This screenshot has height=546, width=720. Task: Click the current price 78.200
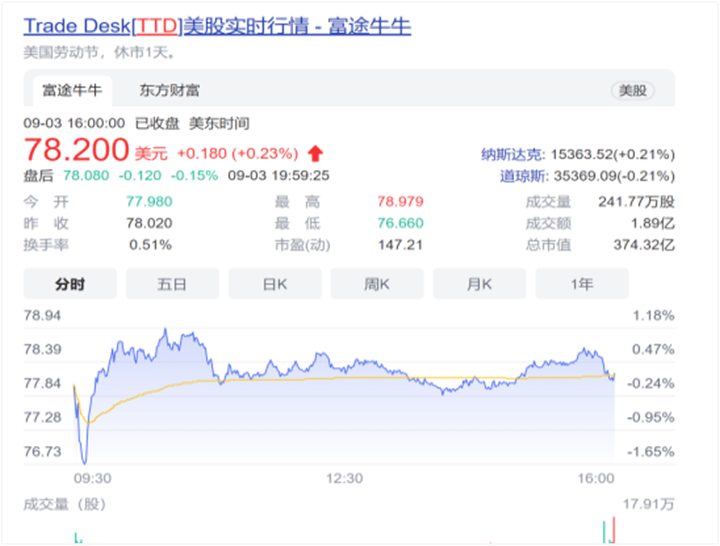pos(76,150)
